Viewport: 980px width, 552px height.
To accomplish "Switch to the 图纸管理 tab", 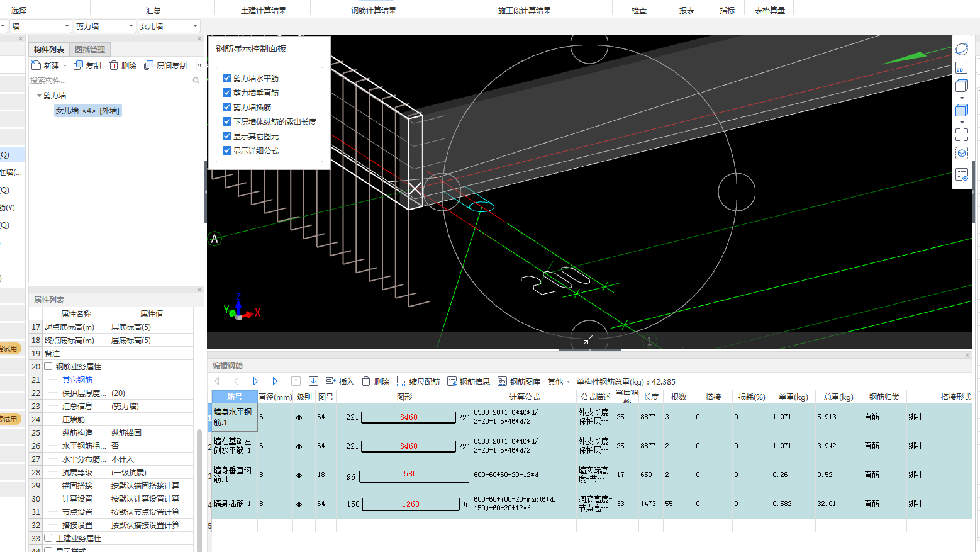I will pyautogui.click(x=90, y=49).
